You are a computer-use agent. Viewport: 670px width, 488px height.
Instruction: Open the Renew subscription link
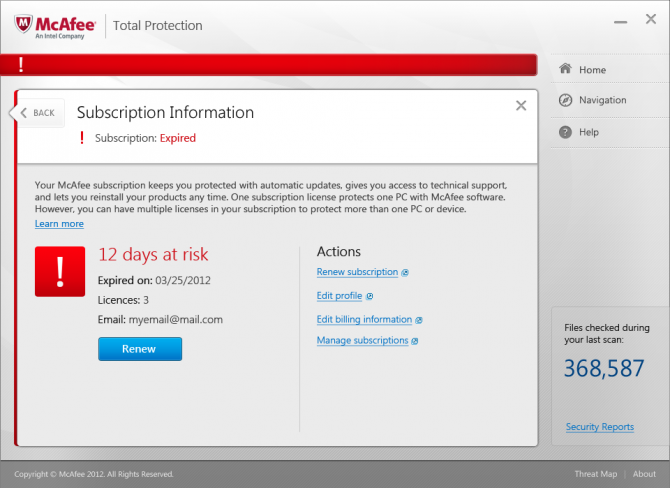click(x=357, y=272)
